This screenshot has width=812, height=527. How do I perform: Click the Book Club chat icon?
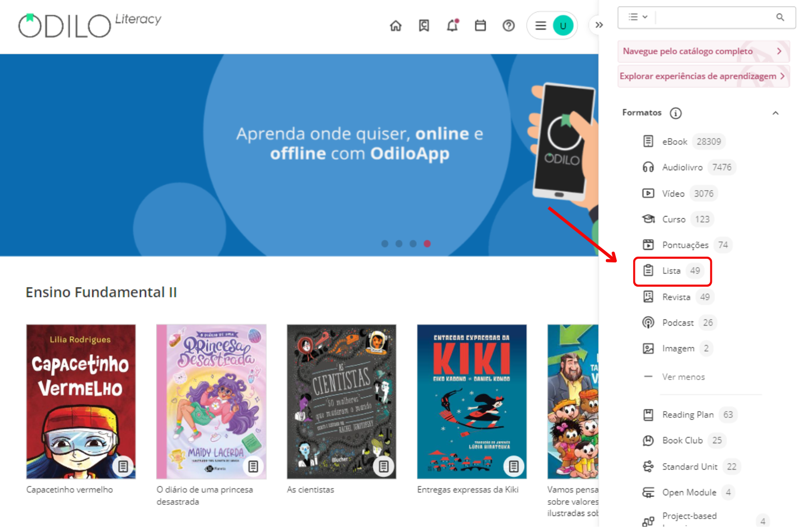(648, 441)
